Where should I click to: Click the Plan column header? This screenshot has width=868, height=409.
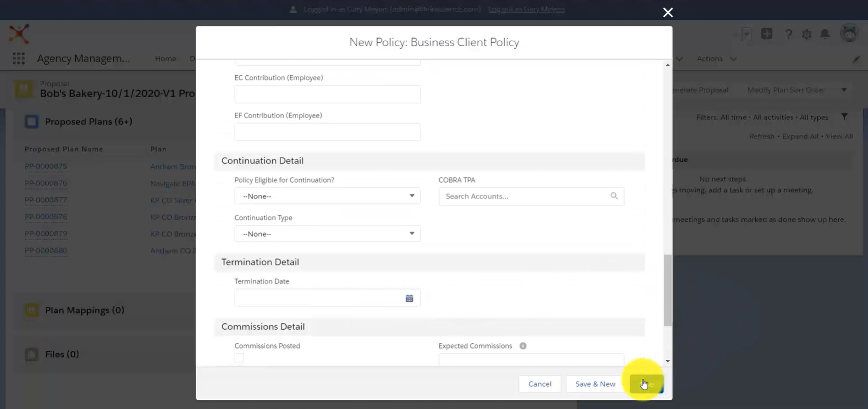[159, 149]
